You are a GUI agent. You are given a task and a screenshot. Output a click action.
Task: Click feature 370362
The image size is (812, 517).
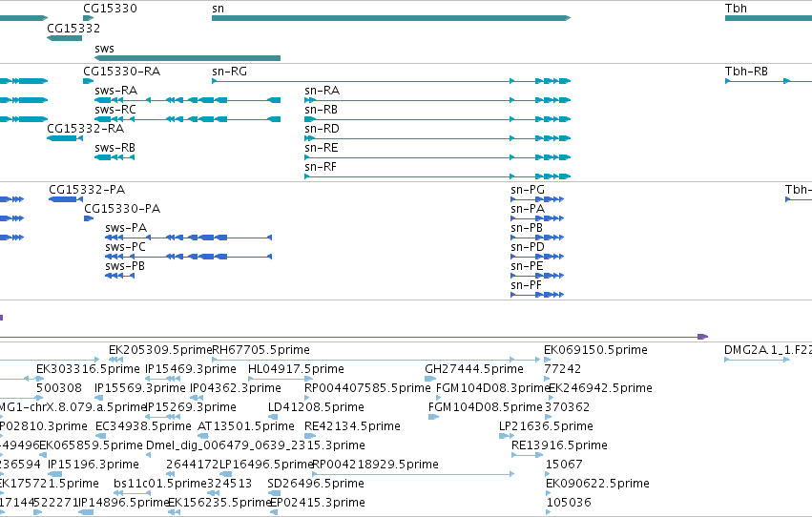(549, 417)
